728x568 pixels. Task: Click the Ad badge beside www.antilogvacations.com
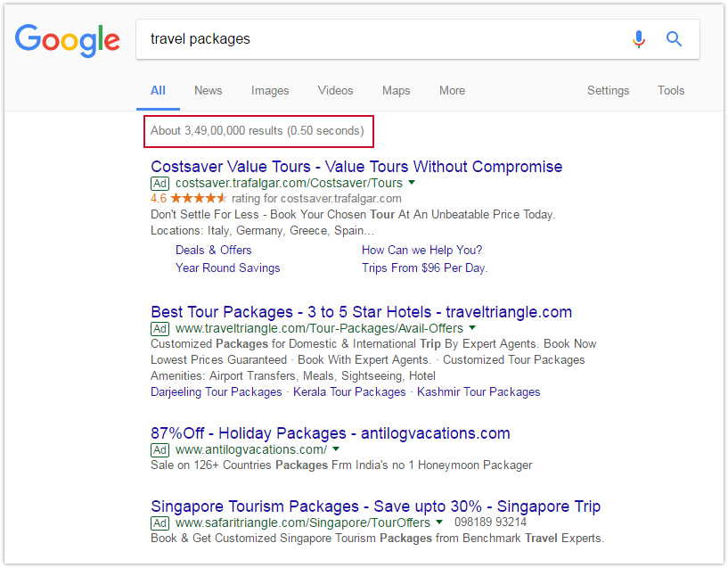point(160,450)
